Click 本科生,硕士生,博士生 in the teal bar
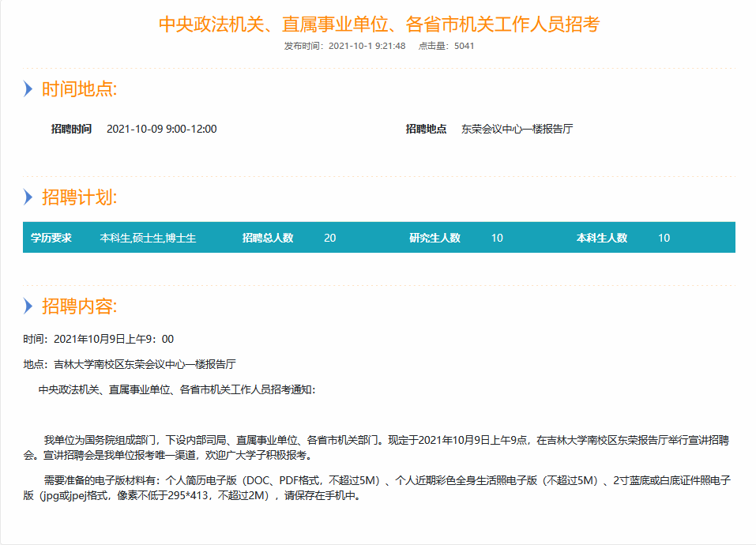Viewport: 756px width, 545px height. click(148, 238)
